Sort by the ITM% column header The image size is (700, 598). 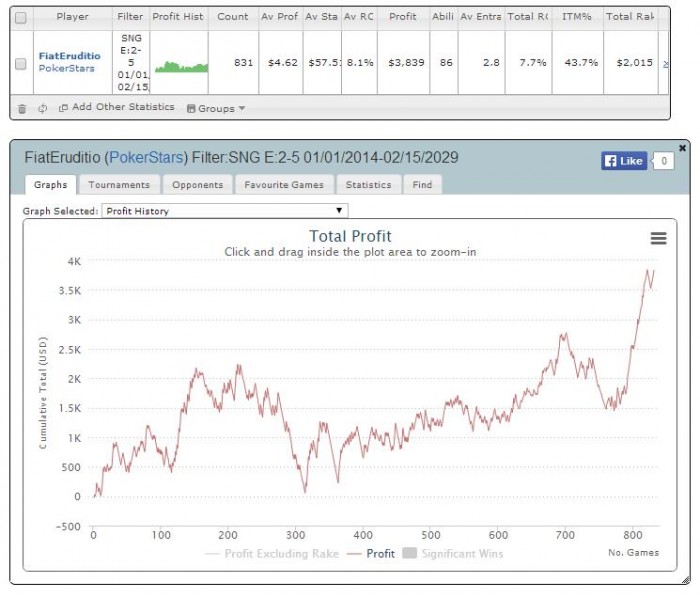pos(577,17)
